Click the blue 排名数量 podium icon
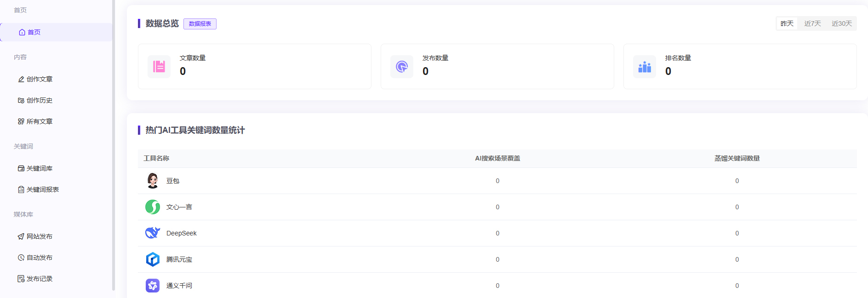The height and width of the screenshot is (298, 868). click(x=645, y=67)
